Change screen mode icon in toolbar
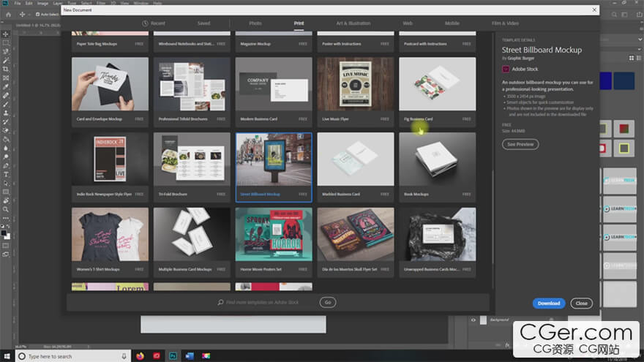The height and width of the screenshot is (362, 644). point(6,254)
